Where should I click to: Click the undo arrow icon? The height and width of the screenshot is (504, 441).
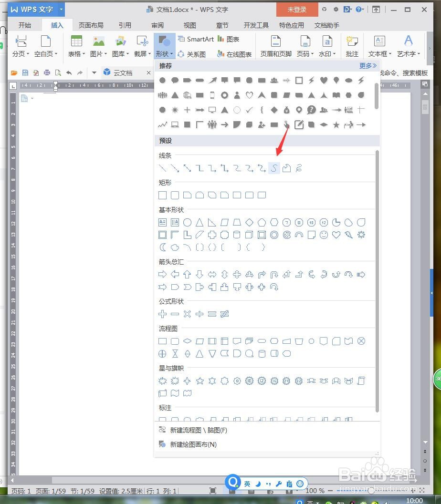pos(69,72)
